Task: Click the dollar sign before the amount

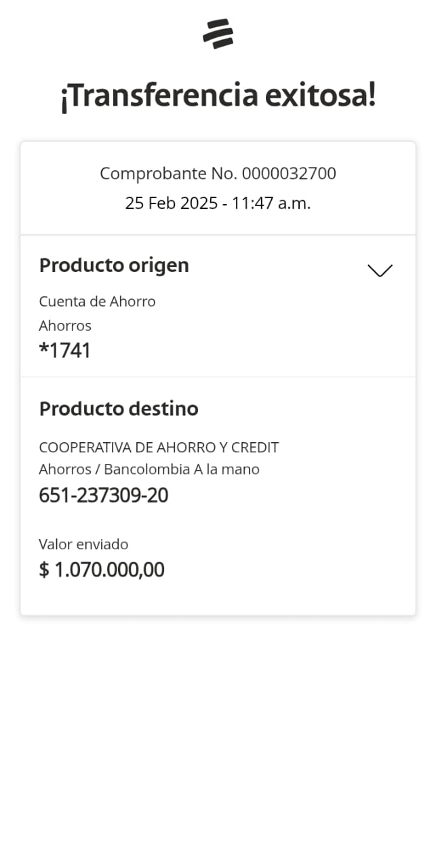Action: pyautogui.click(x=44, y=570)
